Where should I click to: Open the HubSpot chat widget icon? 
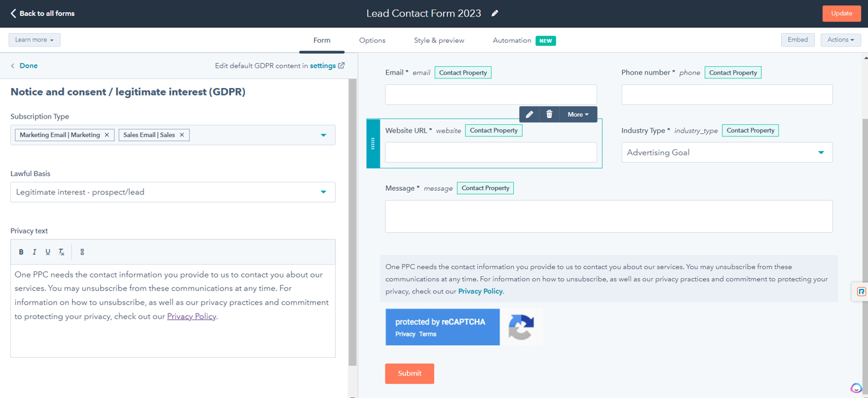pos(856,387)
